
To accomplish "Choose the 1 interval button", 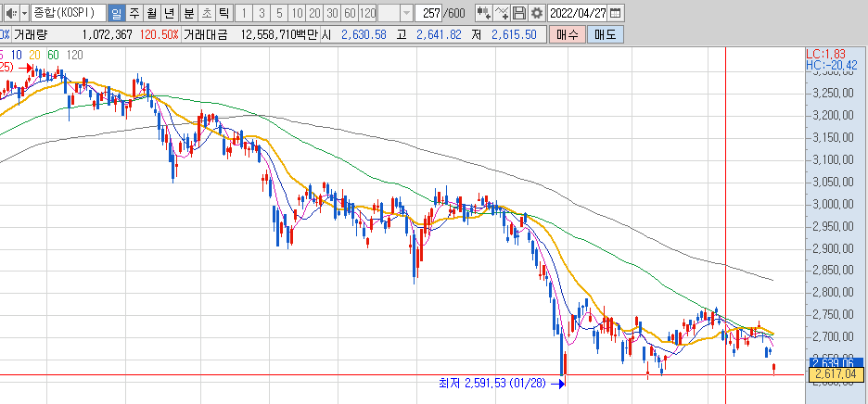I will (x=244, y=12).
